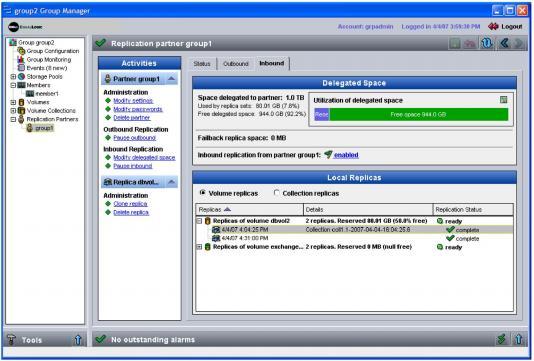The width and height of the screenshot is (534, 361).
Task: Click the green alarm acknowledge icon
Action: [x=501, y=339]
